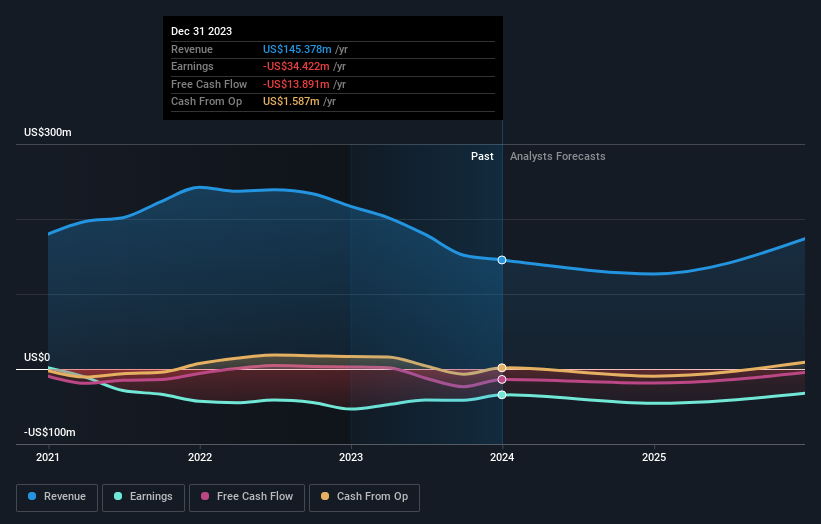
Task: Click the blue Revenue data point at 2024
Action: [502, 260]
